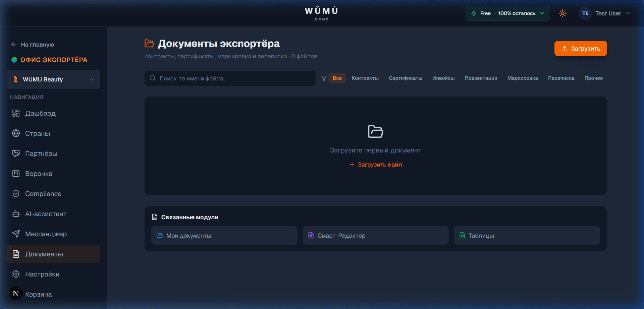This screenshot has height=309, width=644.
Task: Click the paper plane Мессенджер icon
Action: coord(16,234)
